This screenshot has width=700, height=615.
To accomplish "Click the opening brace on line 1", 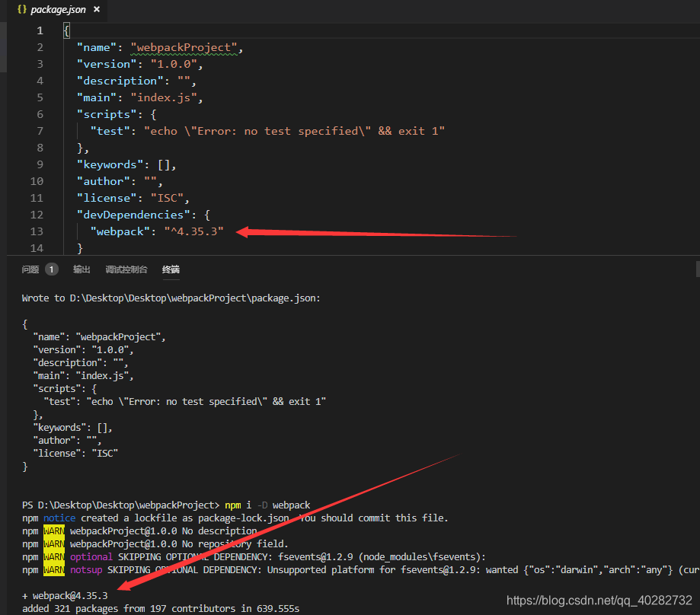I will point(66,30).
